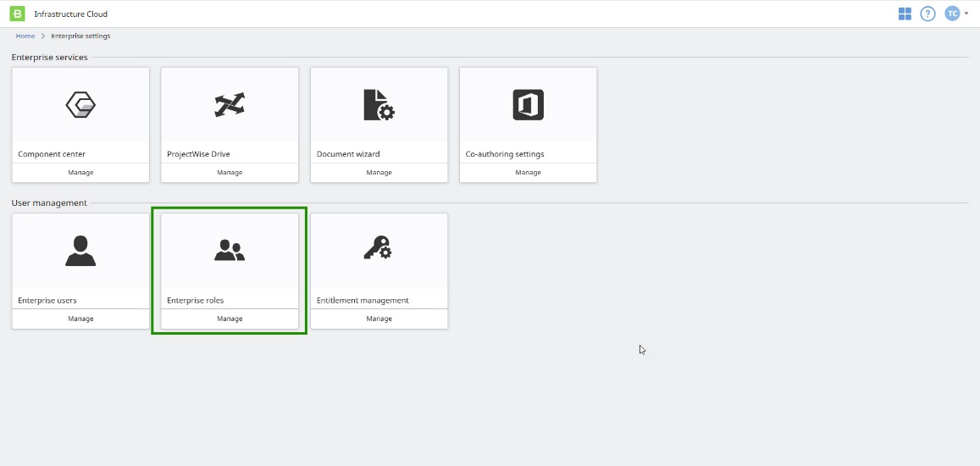Expand the user account dropdown arrow
Viewport: 980px width, 466px height.
(966, 14)
